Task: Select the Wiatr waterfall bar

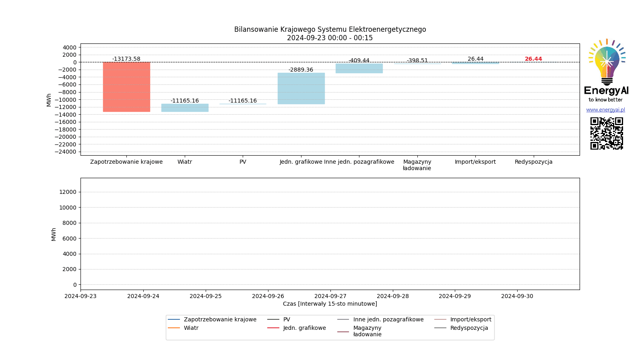Action: [185, 108]
